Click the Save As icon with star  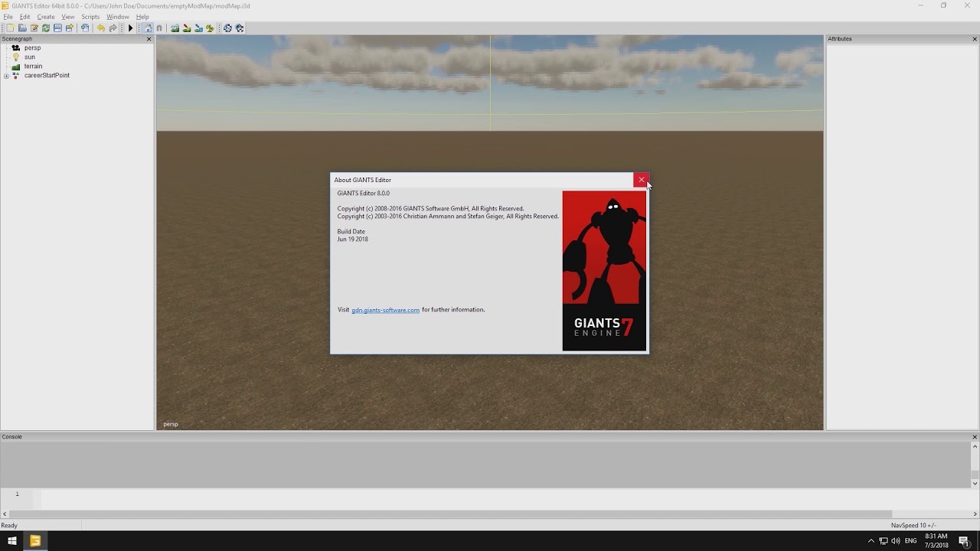tap(70, 28)
